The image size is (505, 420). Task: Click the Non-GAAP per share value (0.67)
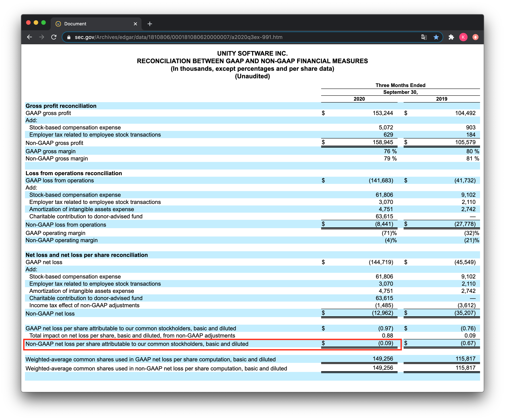tap(468, 343)
